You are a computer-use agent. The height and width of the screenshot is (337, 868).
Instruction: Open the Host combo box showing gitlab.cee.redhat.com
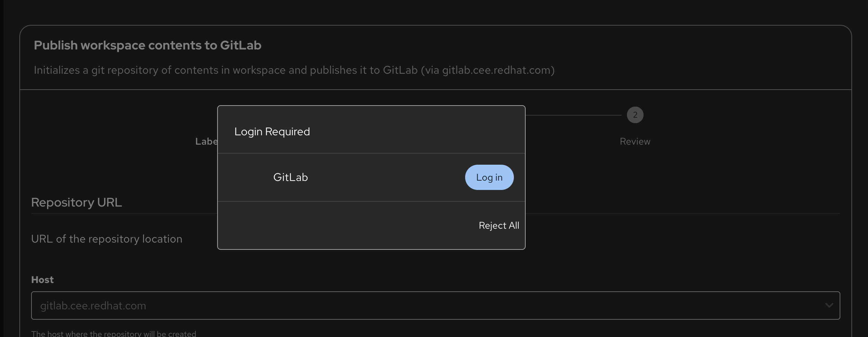click(x=415, y=305)
